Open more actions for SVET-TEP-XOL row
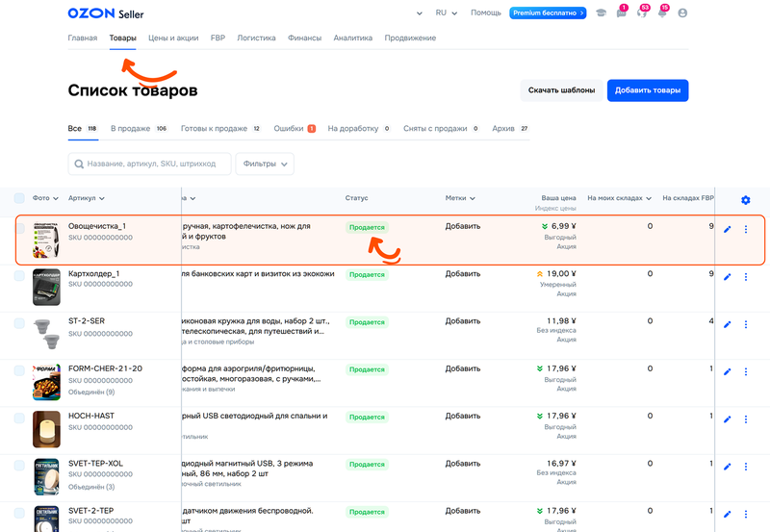Image resolution: width=770 pixels, height=532 pixels. [x=745, y=467]
